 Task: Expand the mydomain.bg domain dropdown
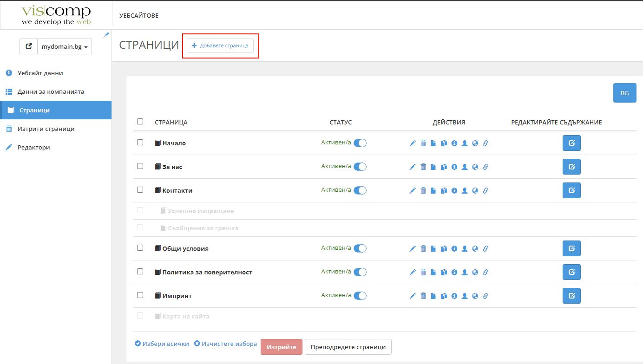coord(65,47)
